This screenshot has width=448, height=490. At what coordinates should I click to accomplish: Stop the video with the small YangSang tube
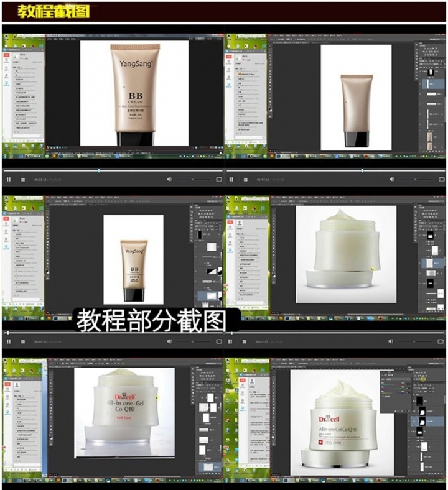[x=23, y=342]
